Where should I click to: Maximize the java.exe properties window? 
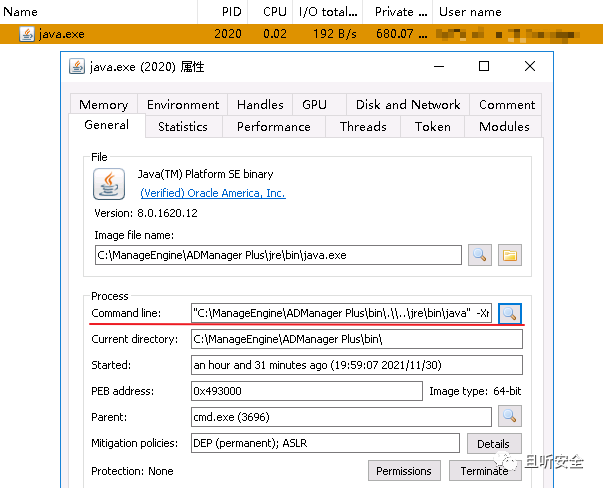click(x=484, y=67)
